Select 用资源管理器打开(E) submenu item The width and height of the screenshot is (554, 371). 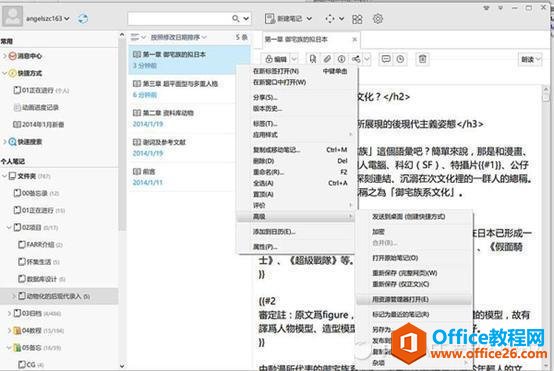415,299
